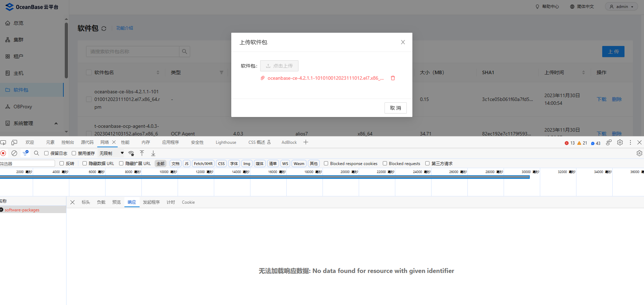Open the 负载 request tab
The height and width of the screenshot is (305, 644).
pyautogui.click(x=101, y=202)
